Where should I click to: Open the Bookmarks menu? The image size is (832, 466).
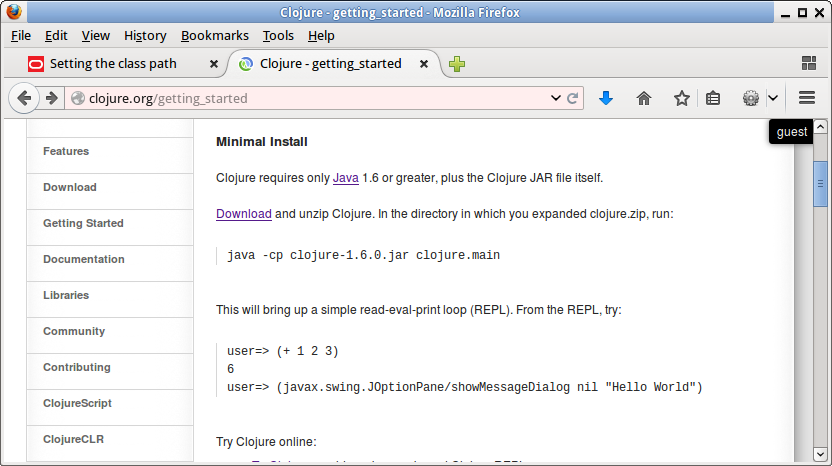pos(214,36)
